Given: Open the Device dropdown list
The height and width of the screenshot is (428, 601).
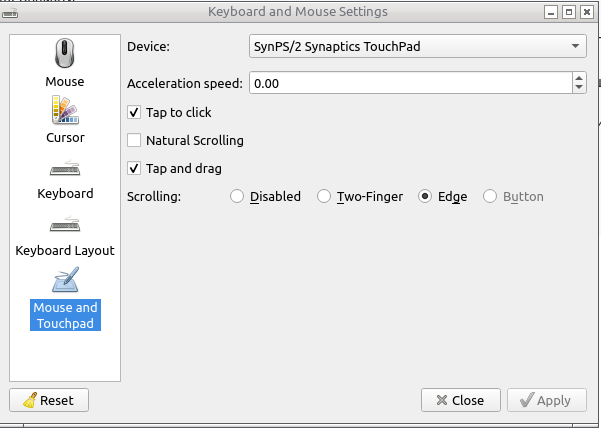Looking at the screenshot, I should tap(416, 46).
